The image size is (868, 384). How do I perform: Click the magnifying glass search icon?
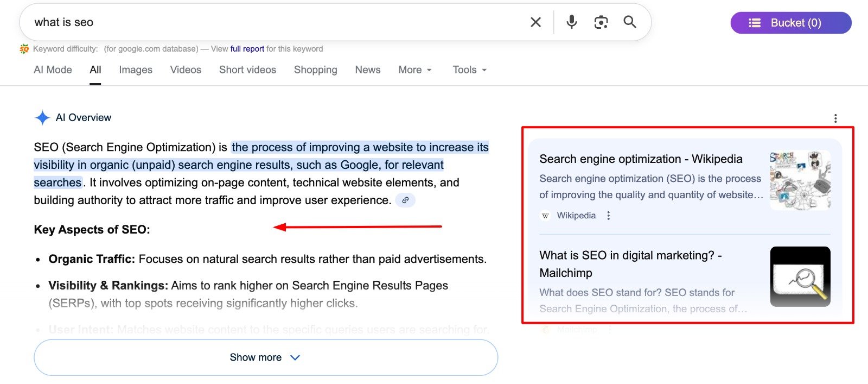630,22
